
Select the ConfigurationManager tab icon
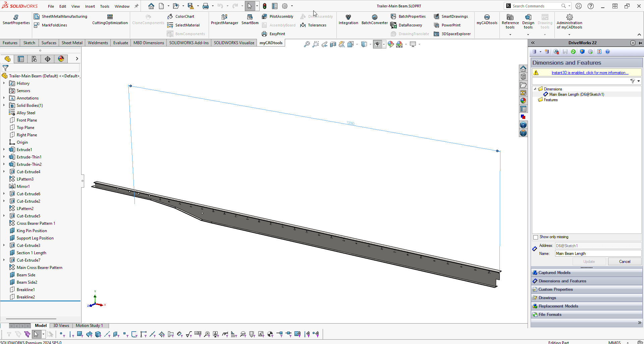[x=34, y=59]
